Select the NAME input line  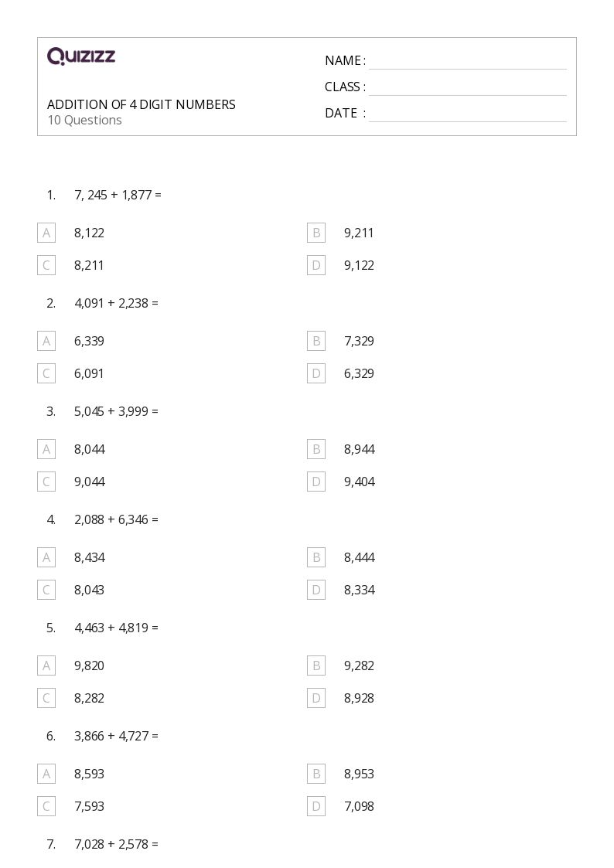pyautogui.click(x=468, y=62)
